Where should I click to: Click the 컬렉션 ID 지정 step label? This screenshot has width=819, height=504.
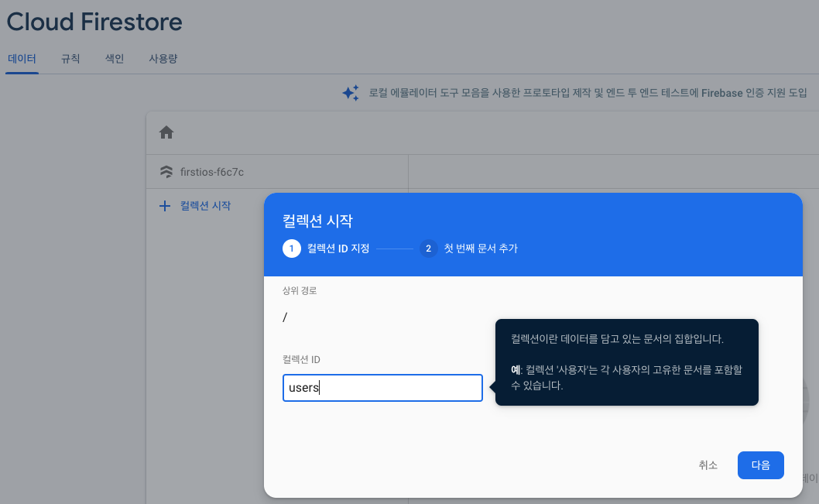pyautogui.click(x=338, y=249)
